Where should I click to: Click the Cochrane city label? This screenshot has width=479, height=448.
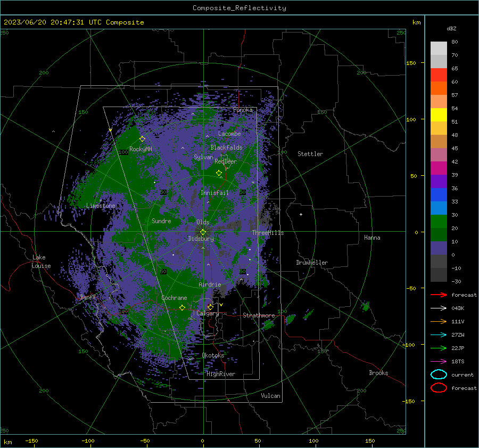(x=174, y=298)
